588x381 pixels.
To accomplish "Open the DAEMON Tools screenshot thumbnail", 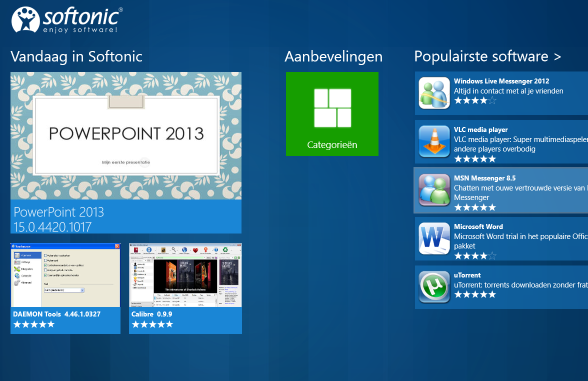I will [x=65, y=275].
